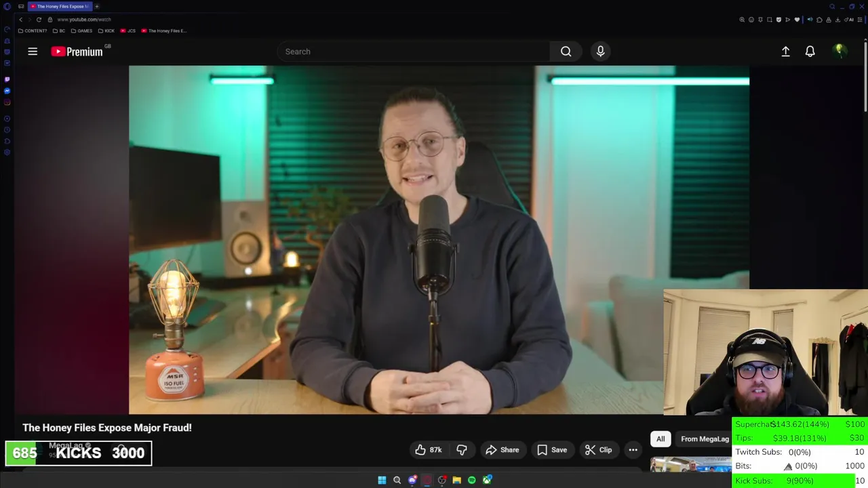
Task: Open a new browser tab
Action: [x=96, y=6]
